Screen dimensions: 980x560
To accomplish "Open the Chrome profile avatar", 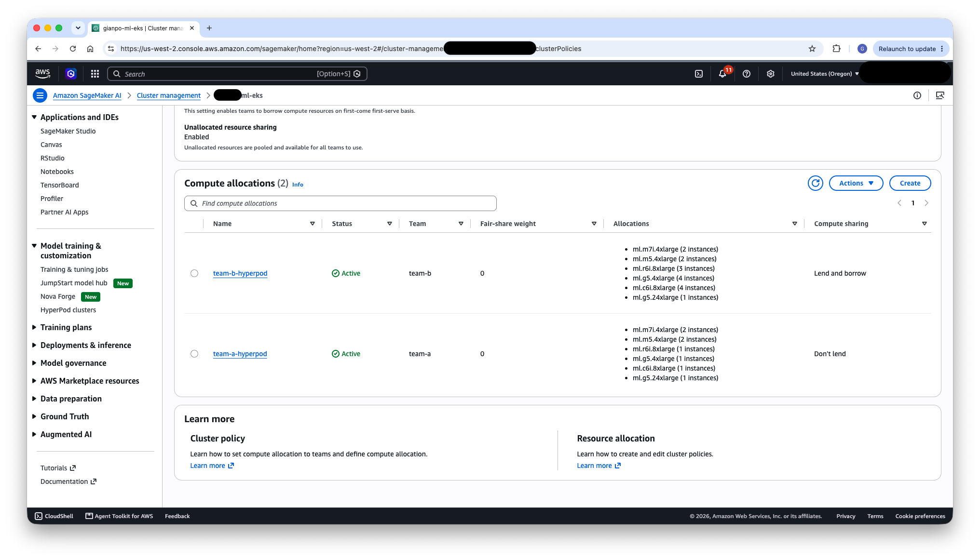I will pos(862,49).
